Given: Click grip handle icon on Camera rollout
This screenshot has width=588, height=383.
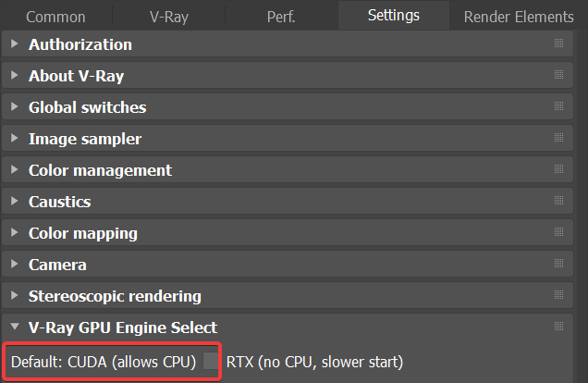Looking at the screenshot, I should click(x=558, y=264).
